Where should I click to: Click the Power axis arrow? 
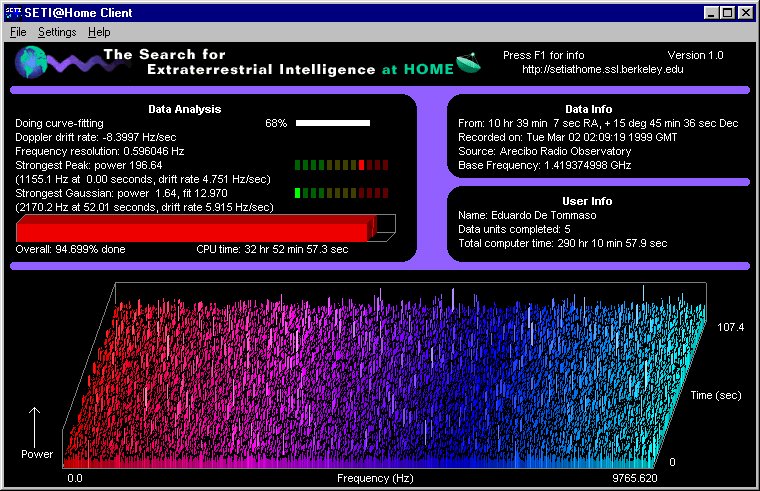[34, 428]
